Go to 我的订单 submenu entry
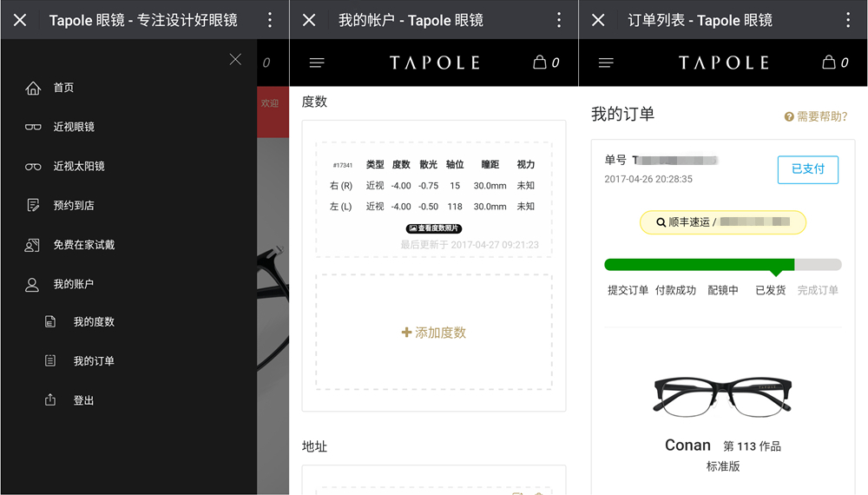 (x=94, y=361)
